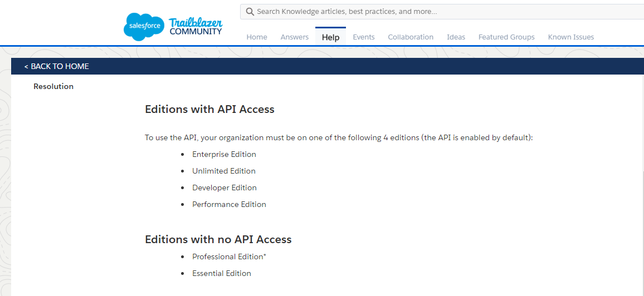Click the Trailblazer Community logo text
Image resolution: width=644 pixels, height=296 pixels.
point(196,27)
